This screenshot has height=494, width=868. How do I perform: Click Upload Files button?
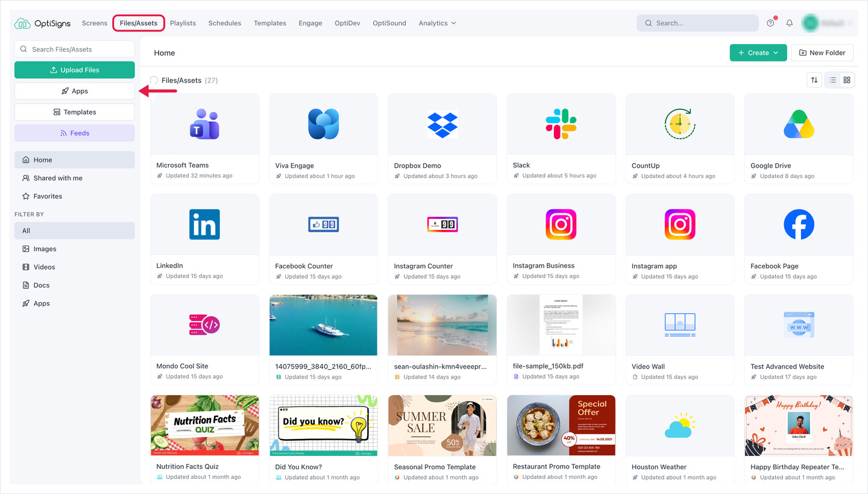pyautogui.click(x=75, y=70)
